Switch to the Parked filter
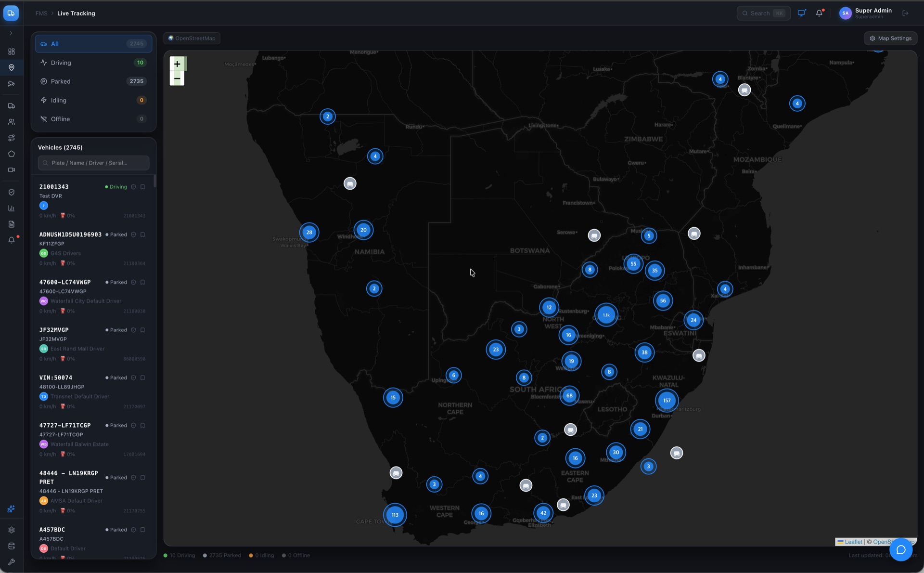Image resolution: width=924 pixels, height=573 pixels. [x=93, y=81]
